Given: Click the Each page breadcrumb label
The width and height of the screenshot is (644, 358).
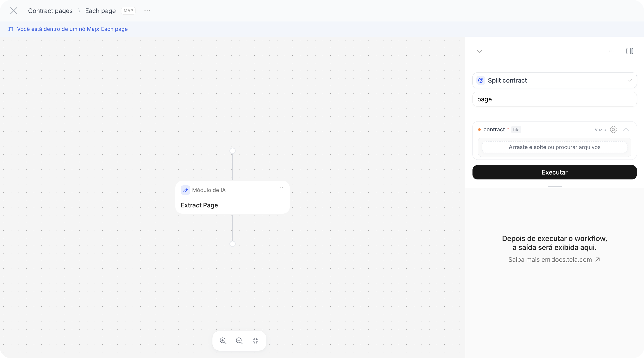Looking at the screenshot, I should [x=100, y=11].
